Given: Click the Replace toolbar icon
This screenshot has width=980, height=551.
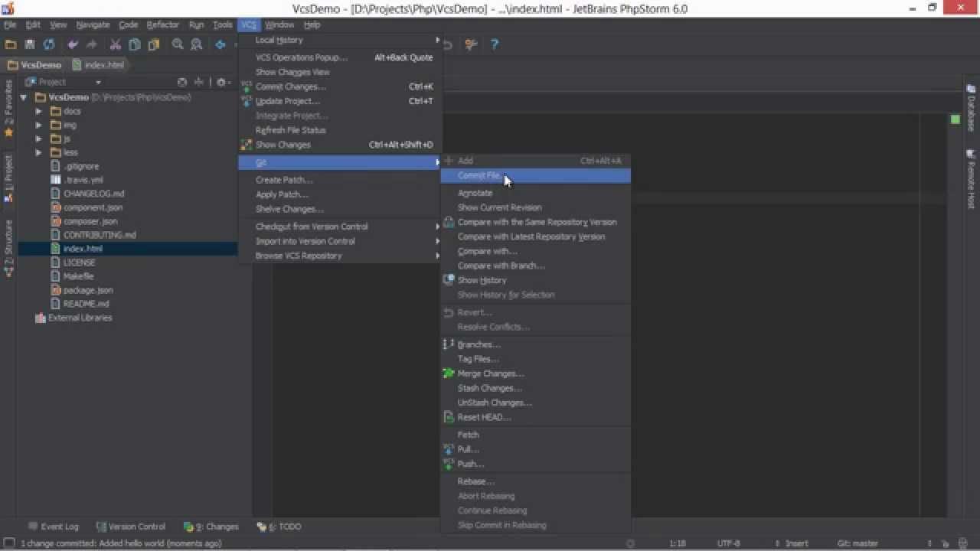Looking at the screenshot, I should [x=197, y=45].
